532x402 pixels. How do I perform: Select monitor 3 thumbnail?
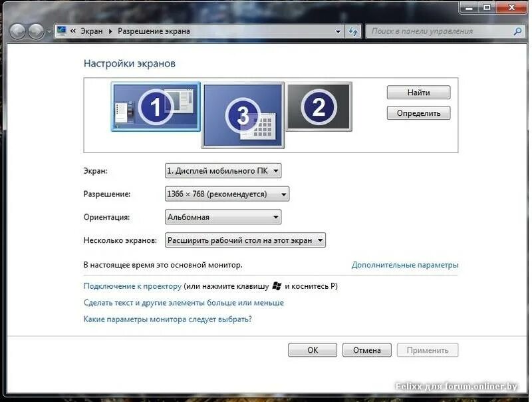pyautogui.click(x=243, y=115)
